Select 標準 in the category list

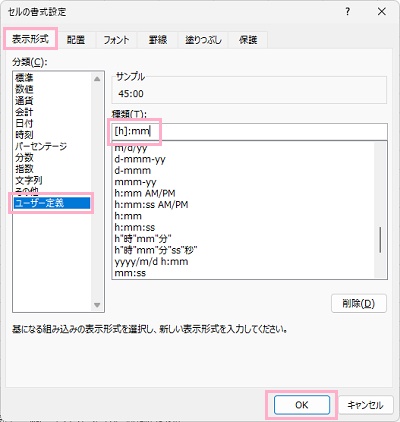pos(53,78)
